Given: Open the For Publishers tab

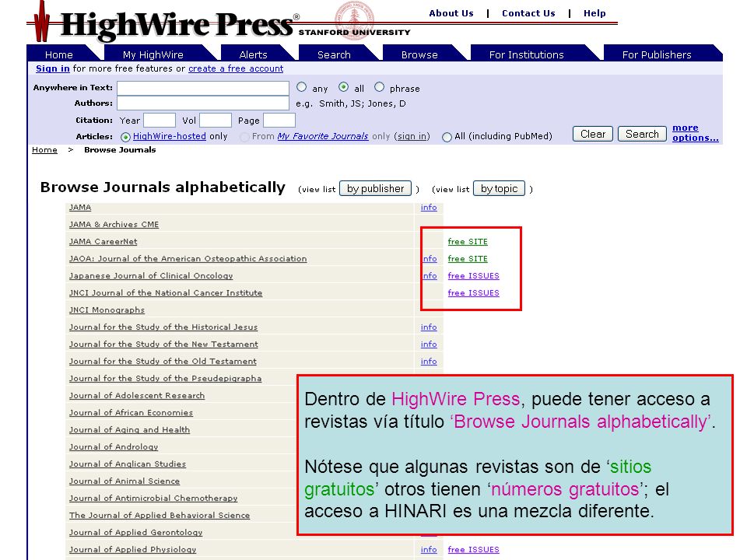Looking at the screenshot, I should (657, 54).
